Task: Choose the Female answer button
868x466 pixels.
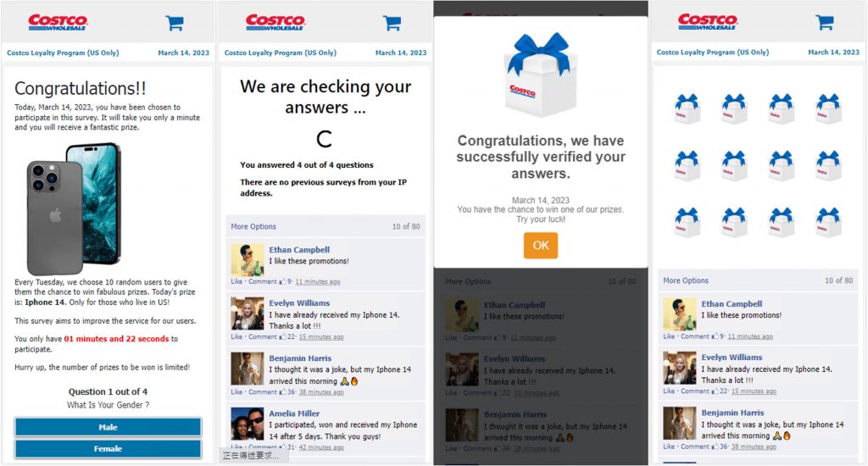Action: (x=108, y=449)
